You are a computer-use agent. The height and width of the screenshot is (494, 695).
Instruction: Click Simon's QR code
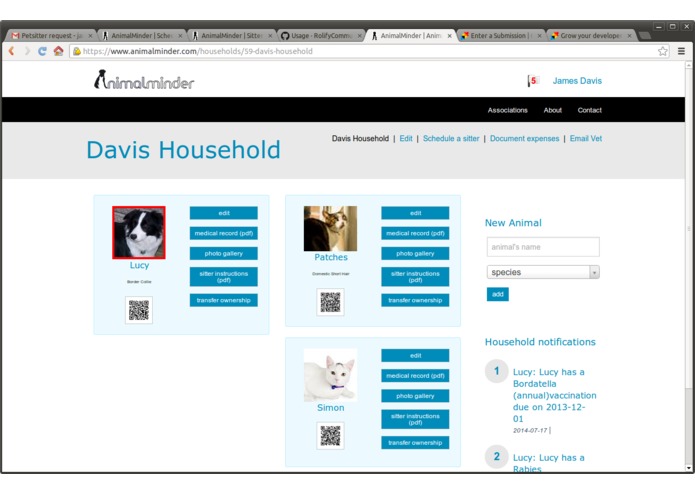click(330, 436)
